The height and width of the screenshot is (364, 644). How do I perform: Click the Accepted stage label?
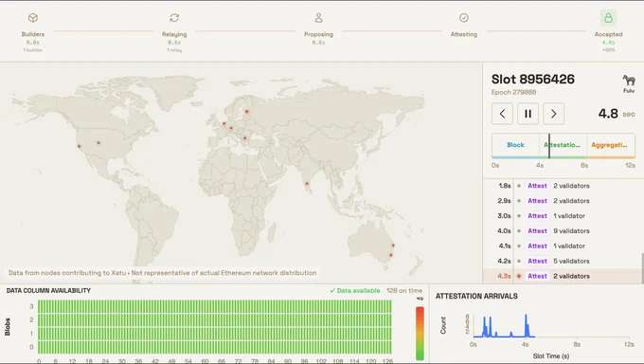point(608,34)
